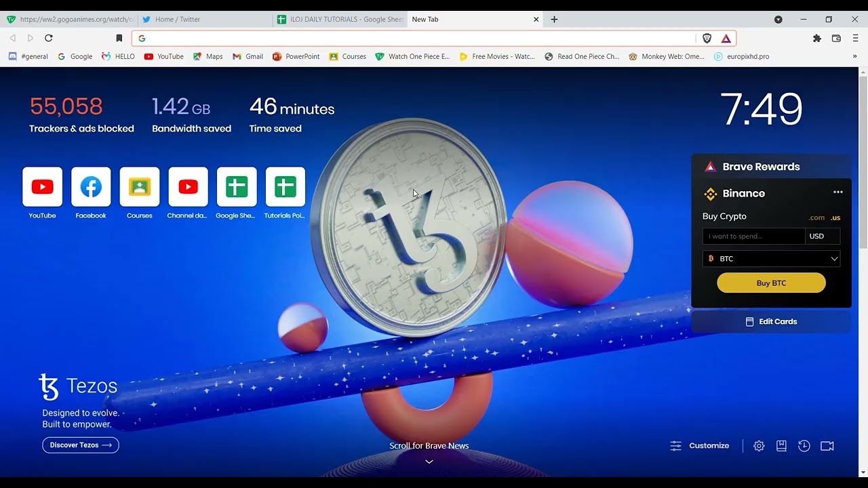Switch to ILOJ DAILY TUTORIALS Google Sheets tab
Screen dimensions: 868x488
click(x=339, y=20)
